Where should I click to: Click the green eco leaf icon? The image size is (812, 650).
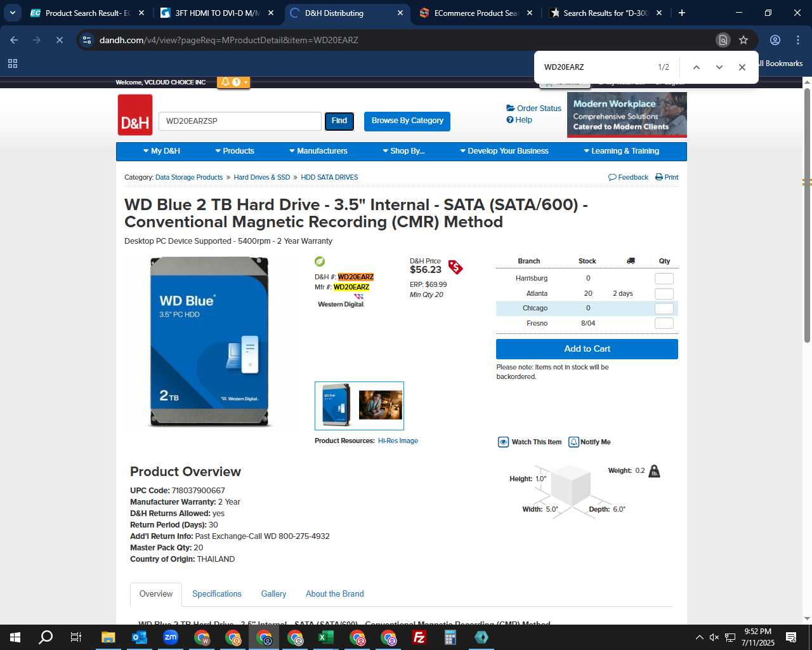coord(320,262)
